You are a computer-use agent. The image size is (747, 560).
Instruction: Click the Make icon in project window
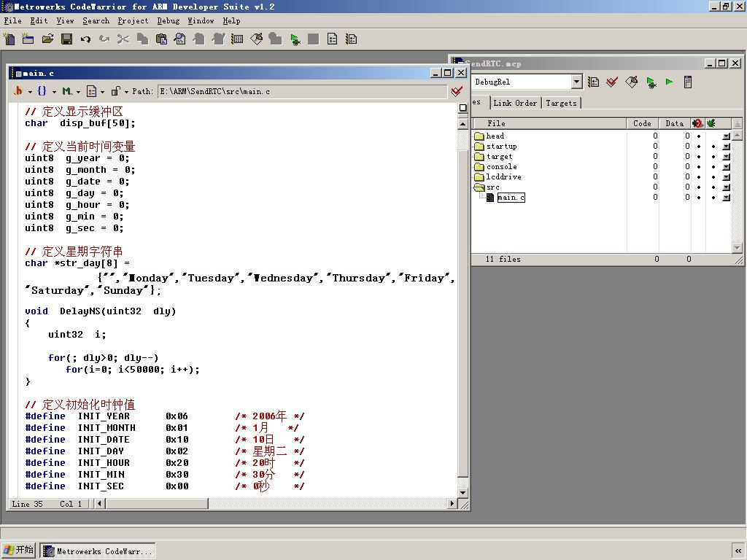(632, 82)
